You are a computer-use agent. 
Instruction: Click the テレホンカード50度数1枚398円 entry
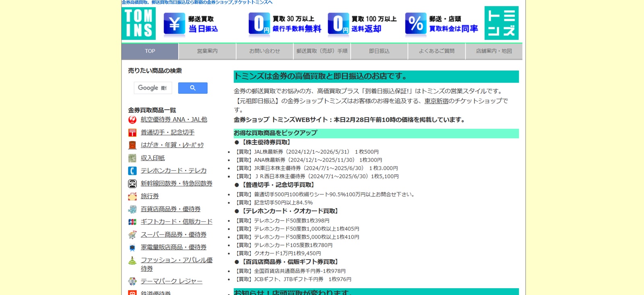pyautogui.click(x=282, y=221)
